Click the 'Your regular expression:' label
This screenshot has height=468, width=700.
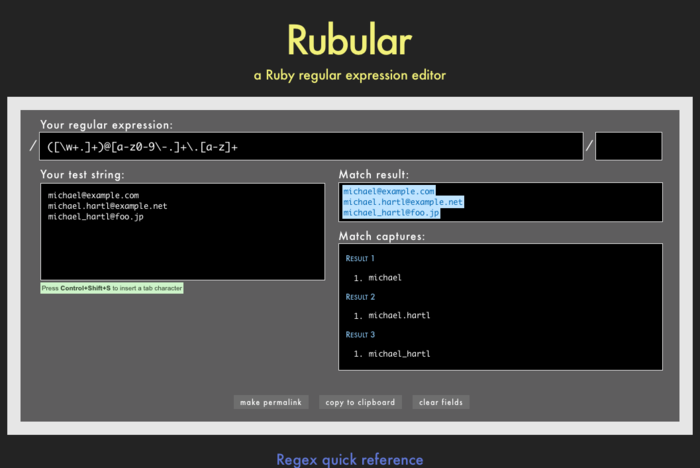click(106, 125)
